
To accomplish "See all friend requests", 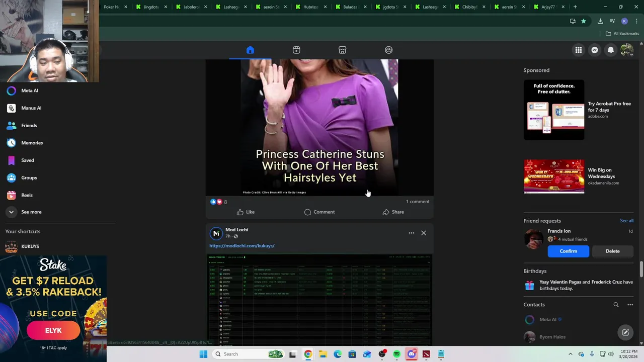I will [626, 221].
